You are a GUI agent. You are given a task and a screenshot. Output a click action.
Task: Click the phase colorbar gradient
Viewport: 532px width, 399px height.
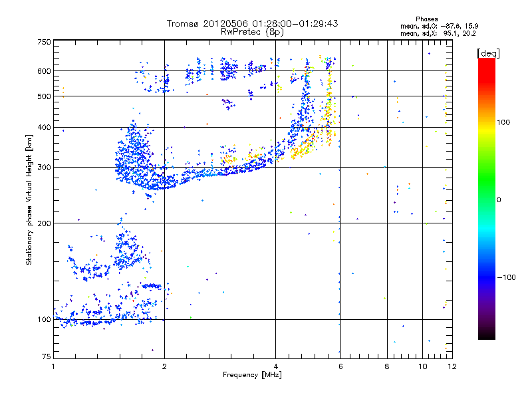[x=487, y=199]
